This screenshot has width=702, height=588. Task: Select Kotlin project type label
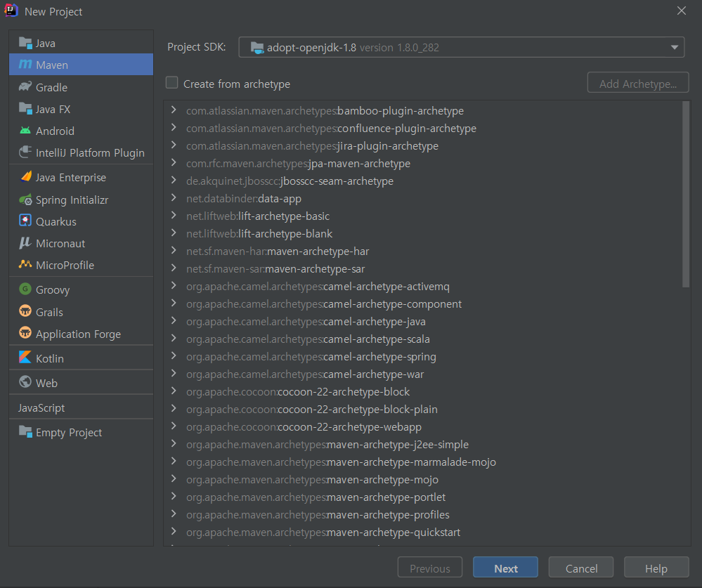click(50, 358)
